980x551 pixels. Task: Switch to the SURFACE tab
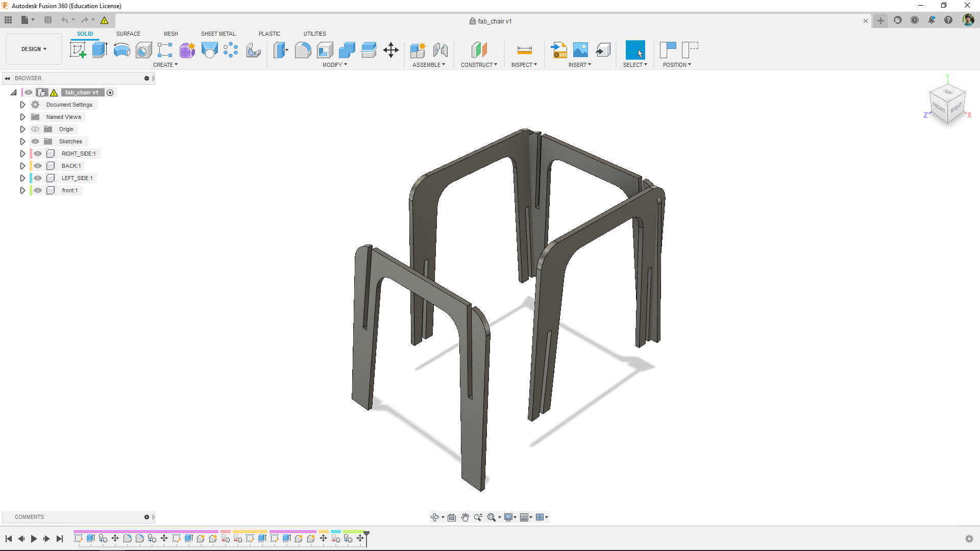(128, 34)
